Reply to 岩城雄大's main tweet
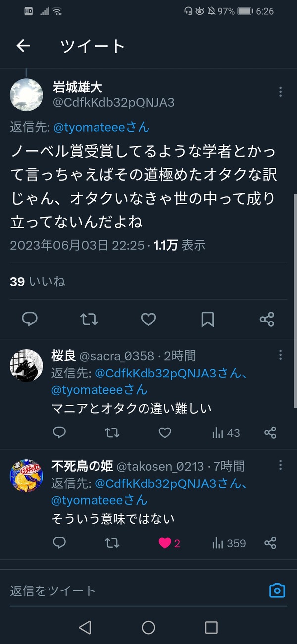Viewport: 297px width, 644px height. pos(30,320)
